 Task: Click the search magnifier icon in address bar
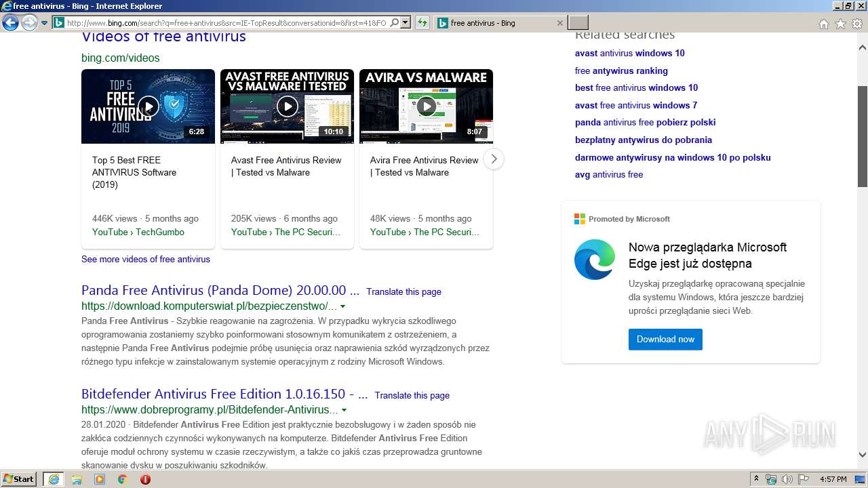tap(395, 22)
